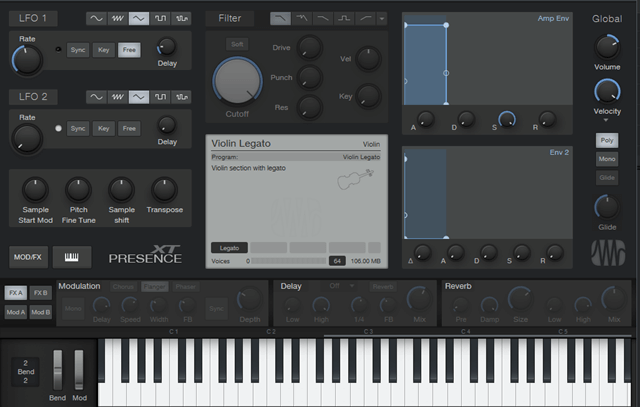Choose the third filter type icon
The width and height of the screenshot is (640, 407).
pyautogui.click(x=323, y=18)
